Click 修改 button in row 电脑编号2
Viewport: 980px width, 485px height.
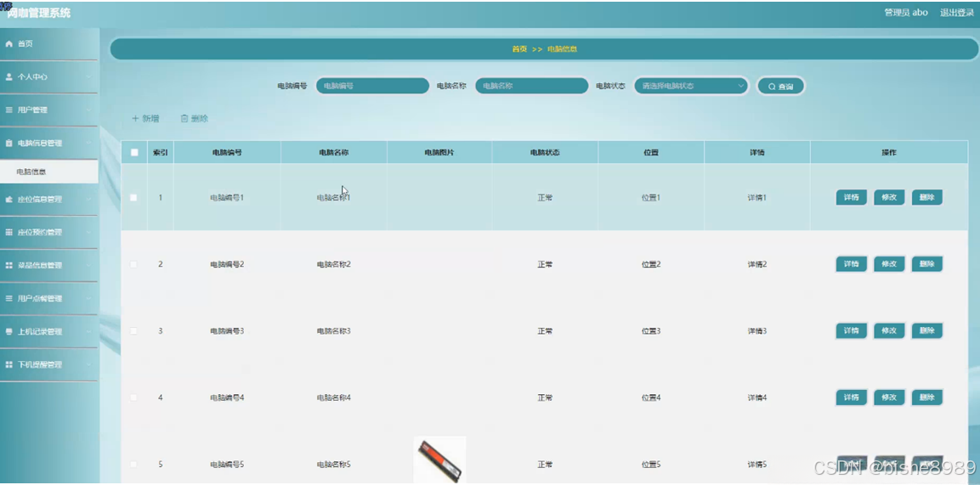coord(889,264)
